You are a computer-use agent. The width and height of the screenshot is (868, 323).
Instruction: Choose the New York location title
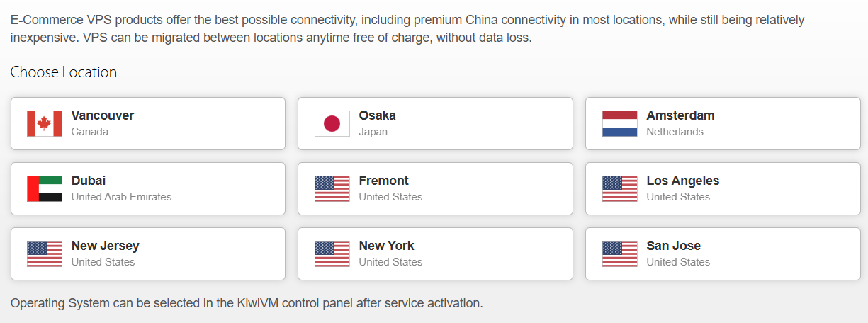click(386, 246)
